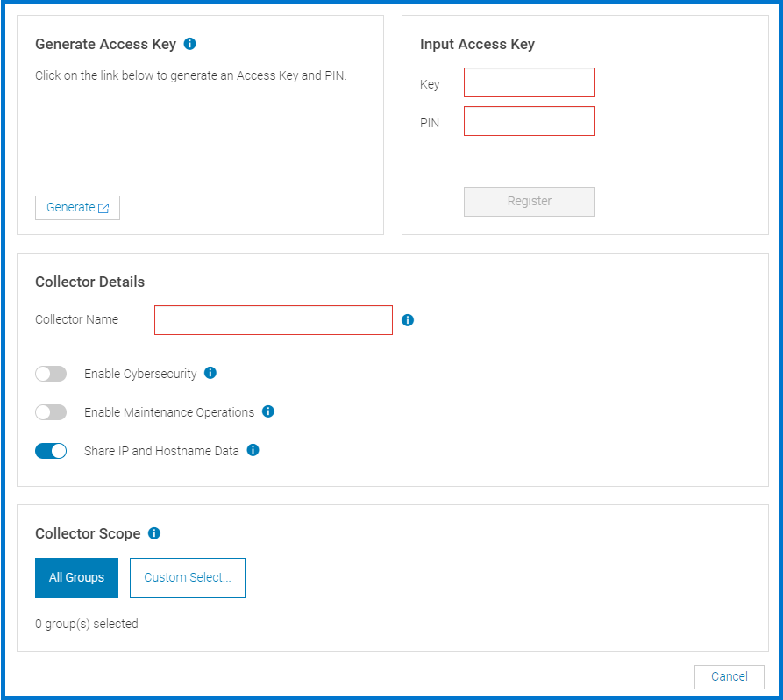Switch to All Groups scope
This screenshot has width=783, height=700.
[x=76, y=577]
